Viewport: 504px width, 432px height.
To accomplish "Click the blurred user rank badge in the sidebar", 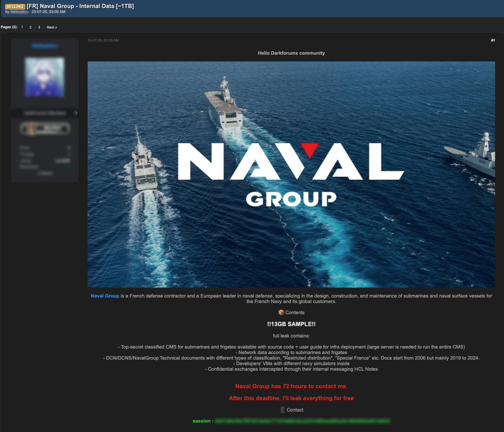I will [x=45, y=128].
